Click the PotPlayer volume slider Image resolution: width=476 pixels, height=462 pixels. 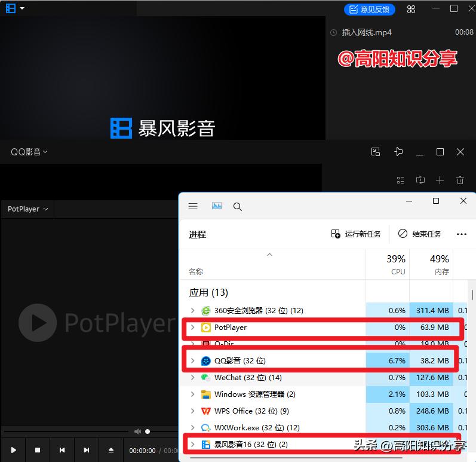click(x=161, y=432)
